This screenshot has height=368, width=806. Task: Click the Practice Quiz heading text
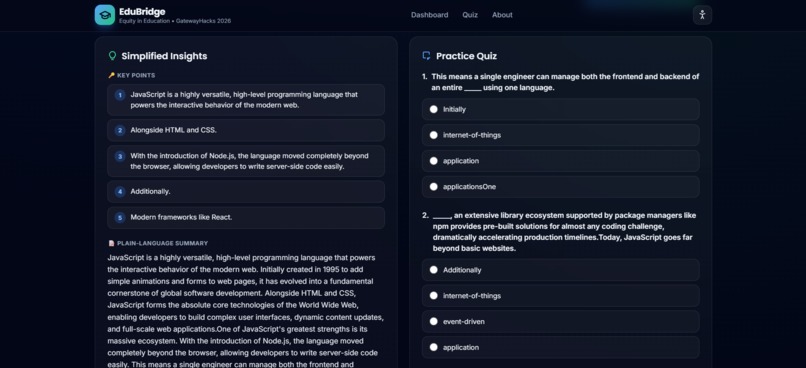466,56
